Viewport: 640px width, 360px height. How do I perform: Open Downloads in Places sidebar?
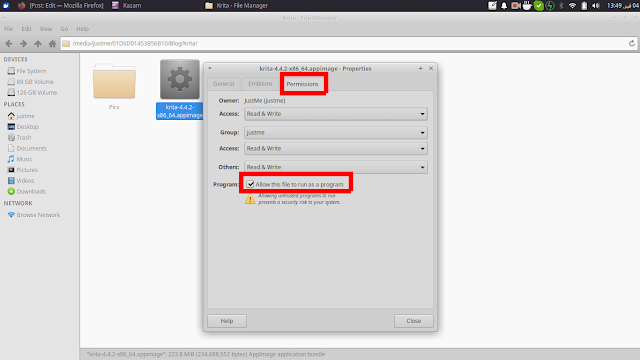pos(27,191)
